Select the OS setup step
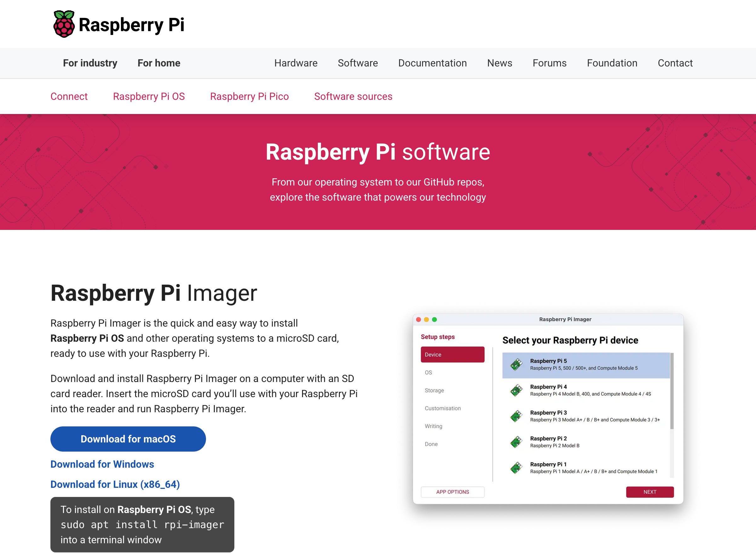The image size is (756, 553). point(428,373)
